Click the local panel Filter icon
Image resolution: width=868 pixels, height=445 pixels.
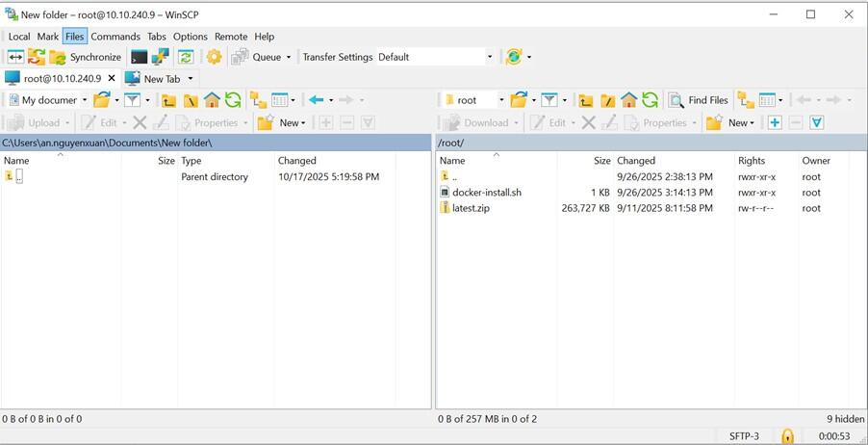[x=132, y=100]
